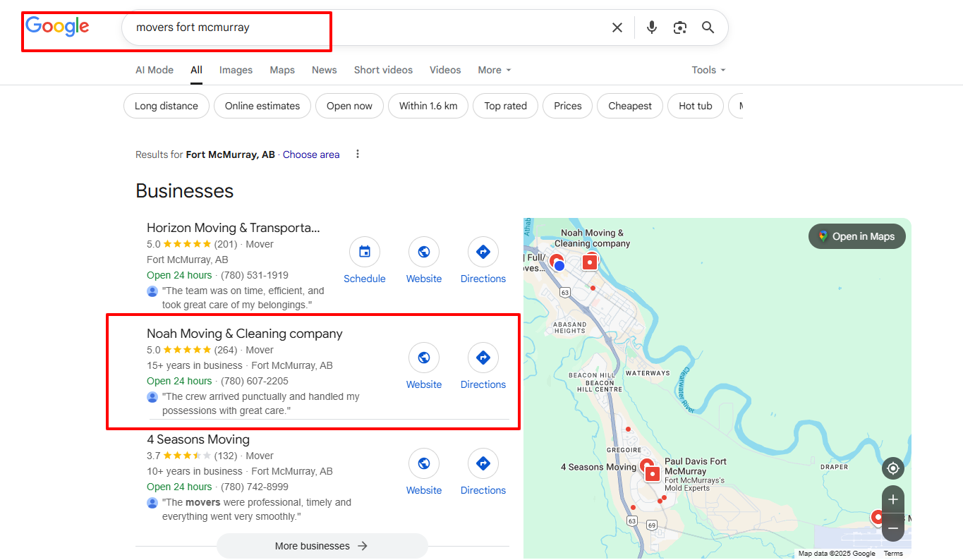Zoom in on the map
This screenshot has width=963, height=560.
coord(893,499)
